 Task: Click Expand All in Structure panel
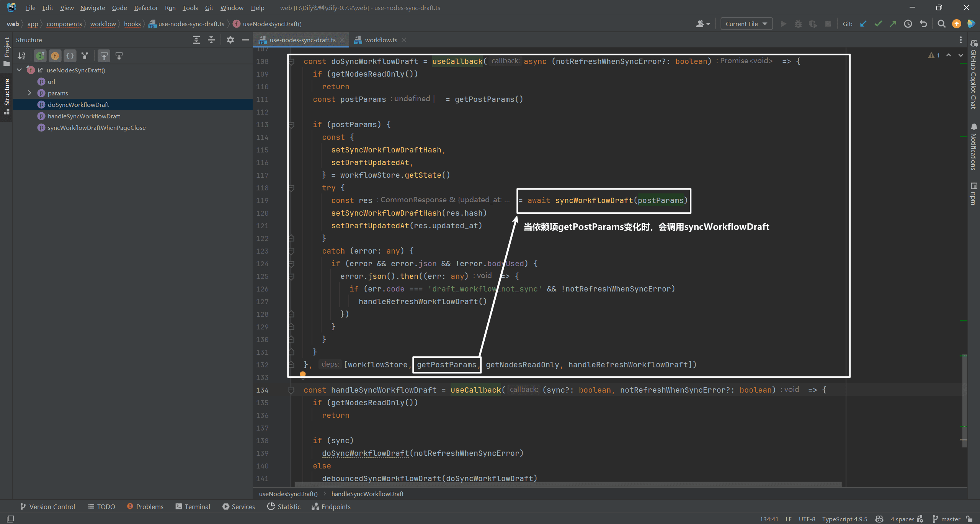point(196,40)
